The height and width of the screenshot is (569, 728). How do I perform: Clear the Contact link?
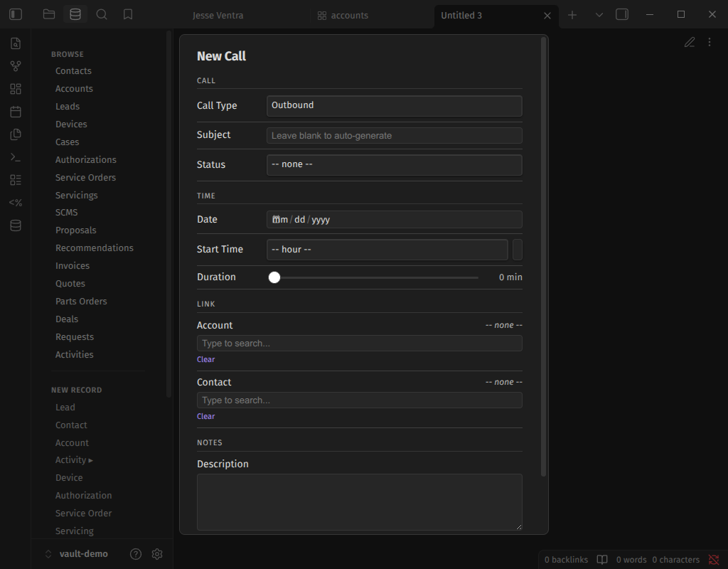tap(205, 416)
